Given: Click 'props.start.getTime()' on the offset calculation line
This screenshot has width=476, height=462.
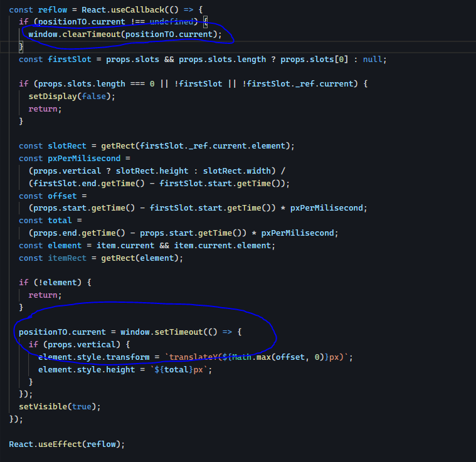Looking at the screenshot, I should tap(84, 208).
